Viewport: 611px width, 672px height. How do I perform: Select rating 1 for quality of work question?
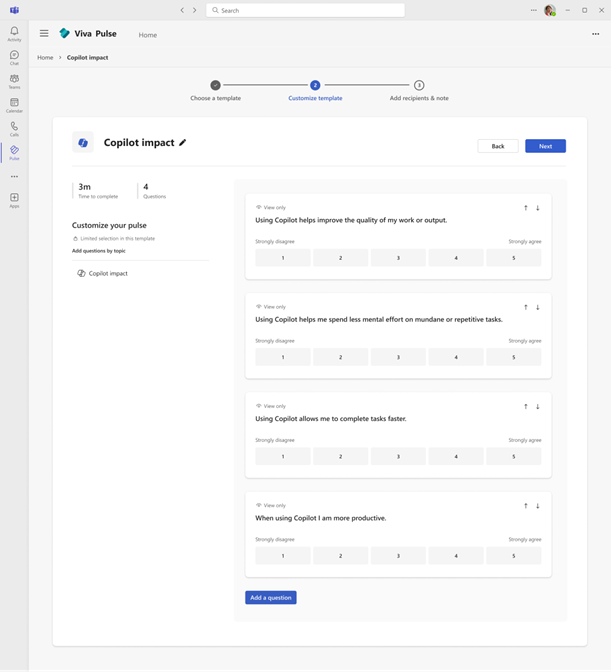[283, 258]
